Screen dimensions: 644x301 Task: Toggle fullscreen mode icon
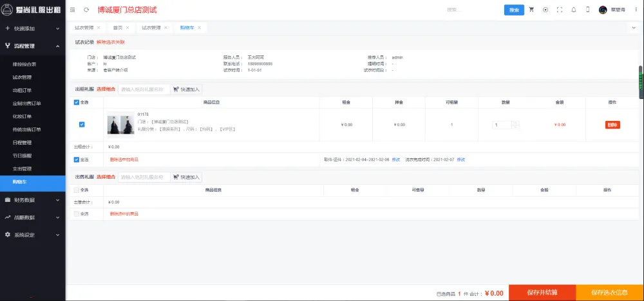[x=560, y=10]
